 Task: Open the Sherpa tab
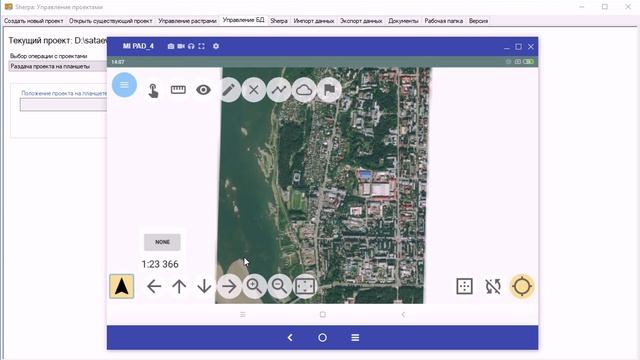279,21
